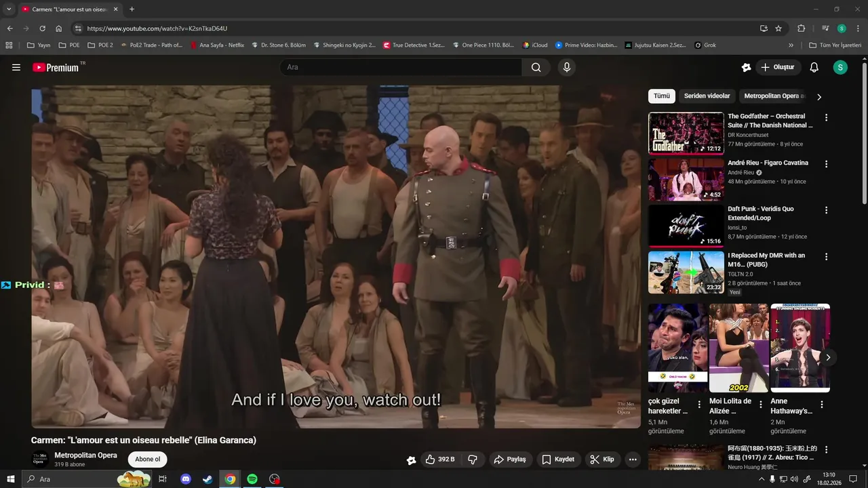868x488 pixels.
Task: Show hidden system tray icons
Action: [x=762, y=479]
